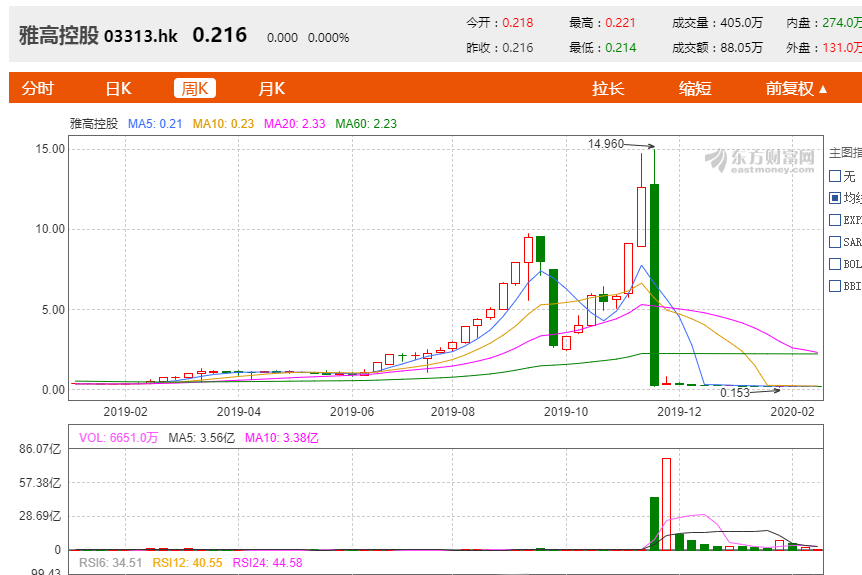Click the MA20: 2.33 legend label

click(x=295, y=124)
